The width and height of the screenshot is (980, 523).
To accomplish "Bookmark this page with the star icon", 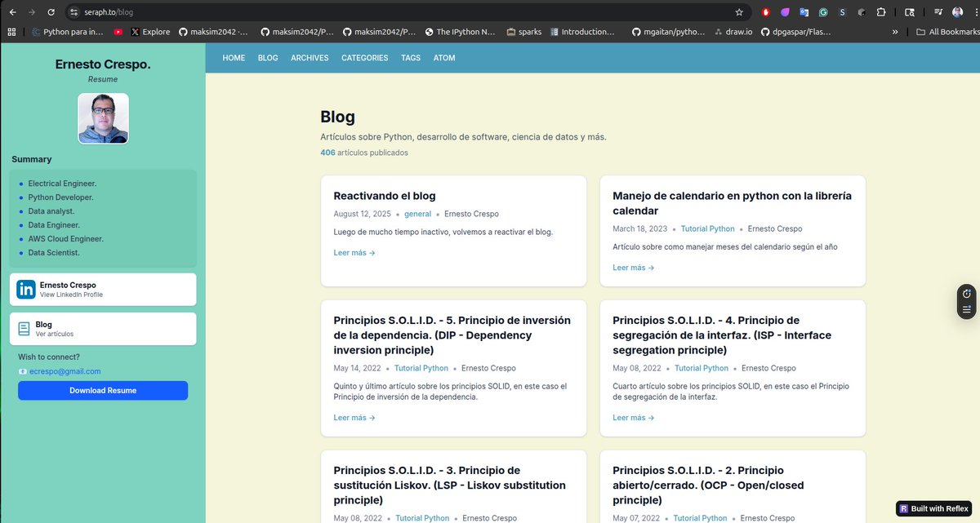I will 739,12.
